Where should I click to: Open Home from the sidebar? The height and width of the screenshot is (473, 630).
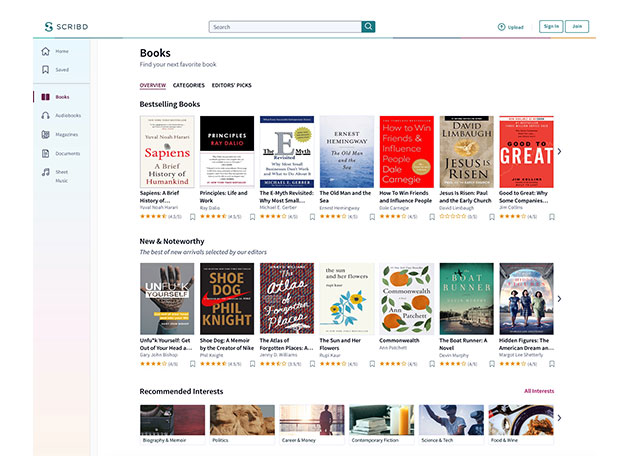(55, 51)
